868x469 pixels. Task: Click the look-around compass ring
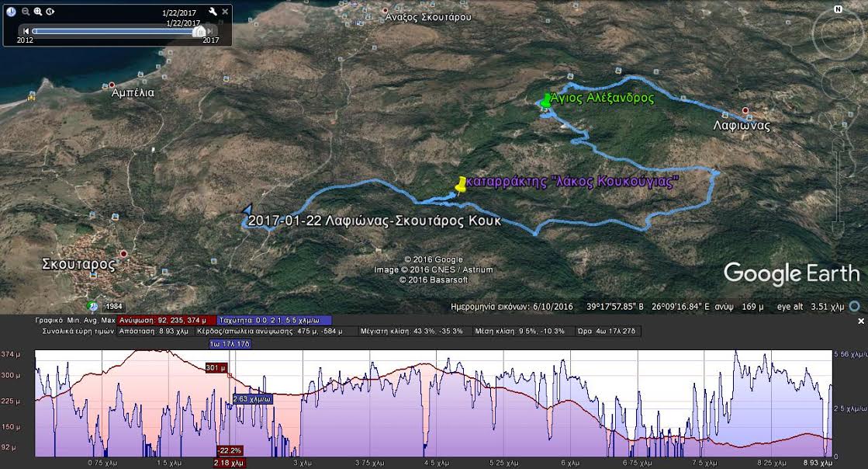point(838,35)
